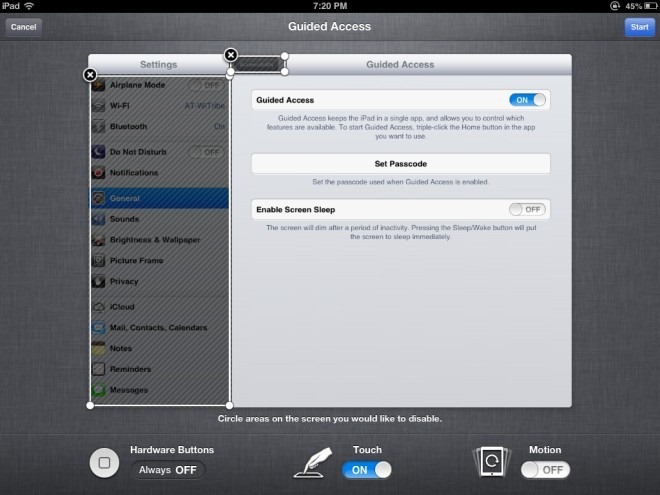Tap the Set Passcode button
Image resolution: width=660 pixels, height=495 pixels.
(x=401, y=164)
